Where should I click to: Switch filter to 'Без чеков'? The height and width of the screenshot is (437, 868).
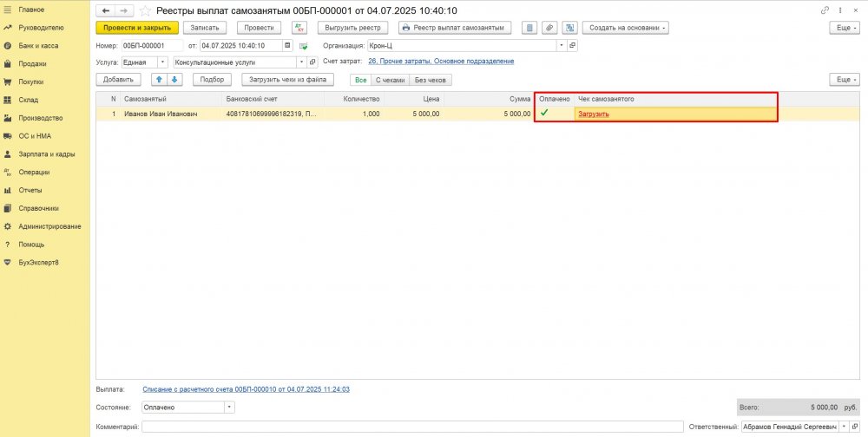point(431,80)
